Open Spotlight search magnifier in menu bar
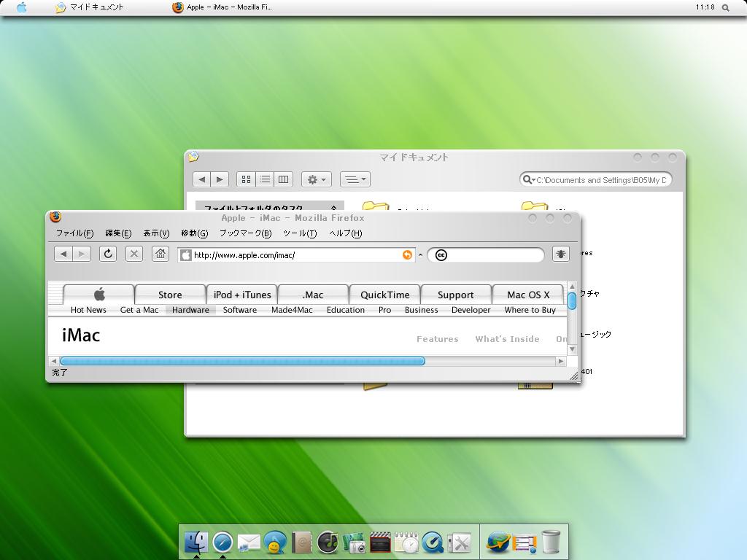This screenshot has width=747, height=560. [726, 7]
